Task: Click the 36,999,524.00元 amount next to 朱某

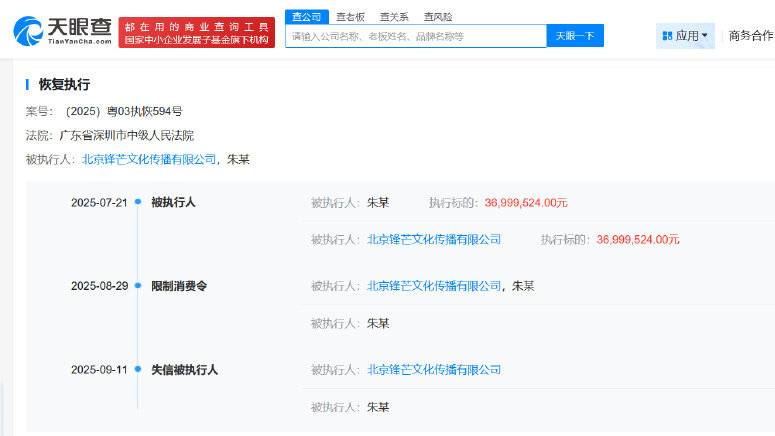Action: click(x=526, y=203)
